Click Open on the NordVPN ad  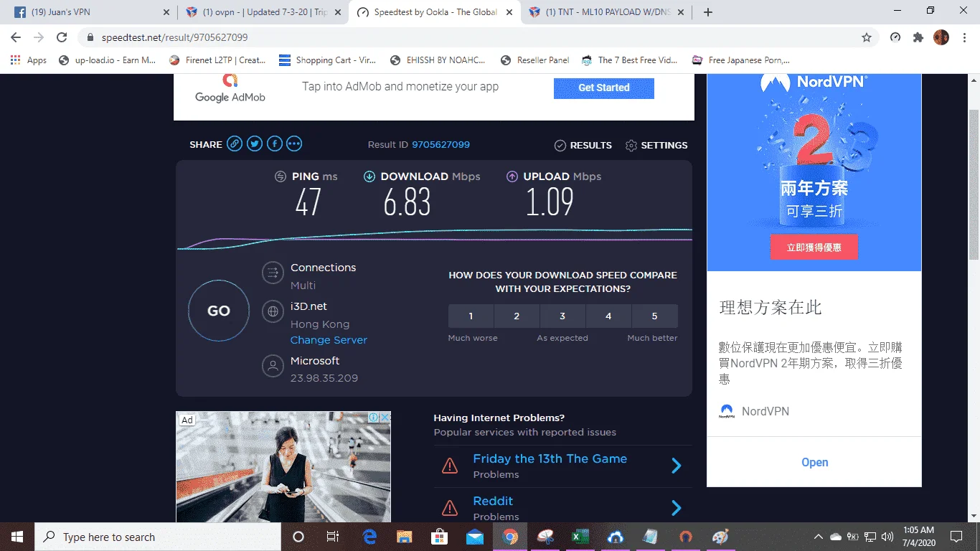coord(814,462)
